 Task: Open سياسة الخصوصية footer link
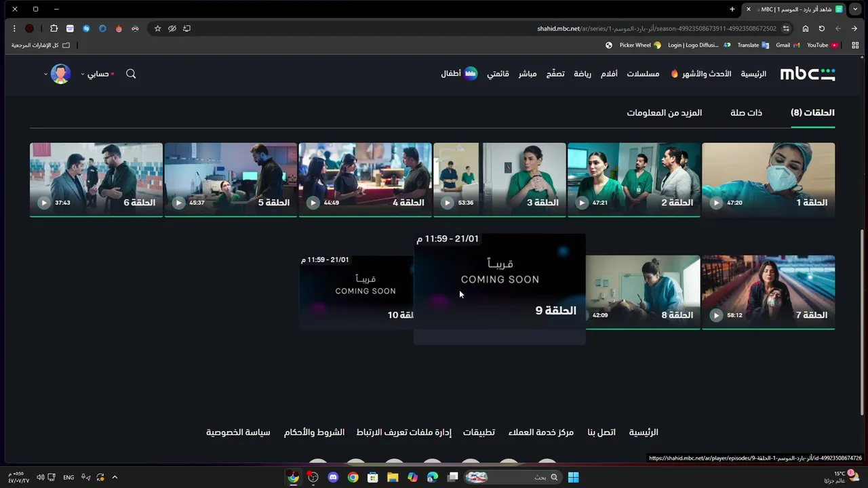coord(238,432)
